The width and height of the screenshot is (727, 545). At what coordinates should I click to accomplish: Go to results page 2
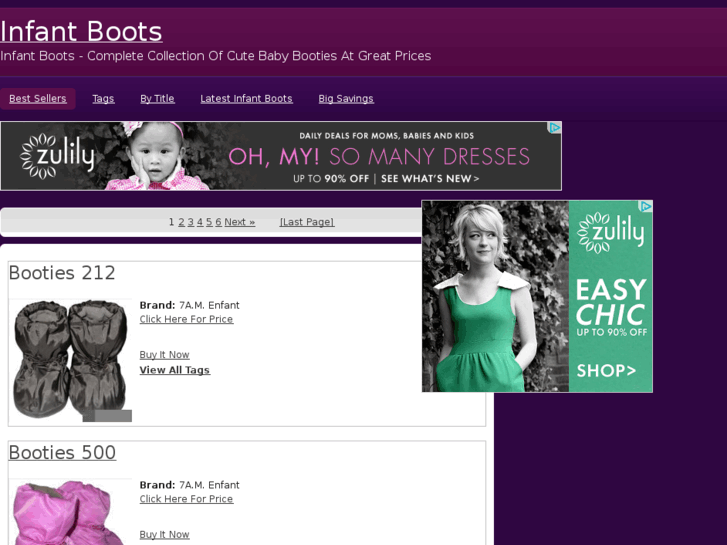[181, 222]
